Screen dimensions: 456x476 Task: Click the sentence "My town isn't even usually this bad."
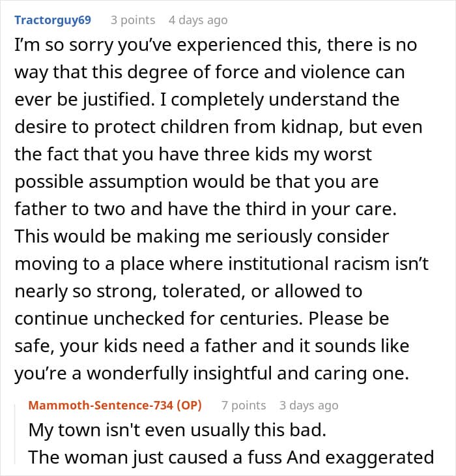click(177, 430)
